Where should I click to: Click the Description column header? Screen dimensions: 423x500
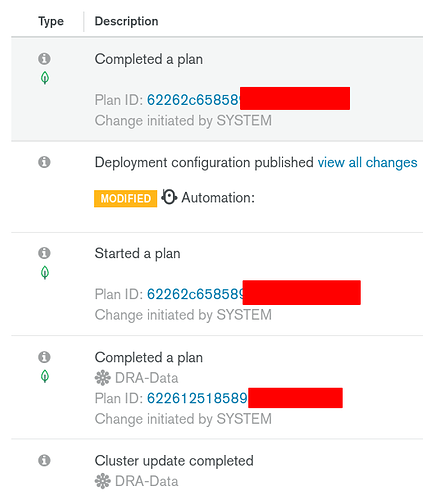click(127, 21)
